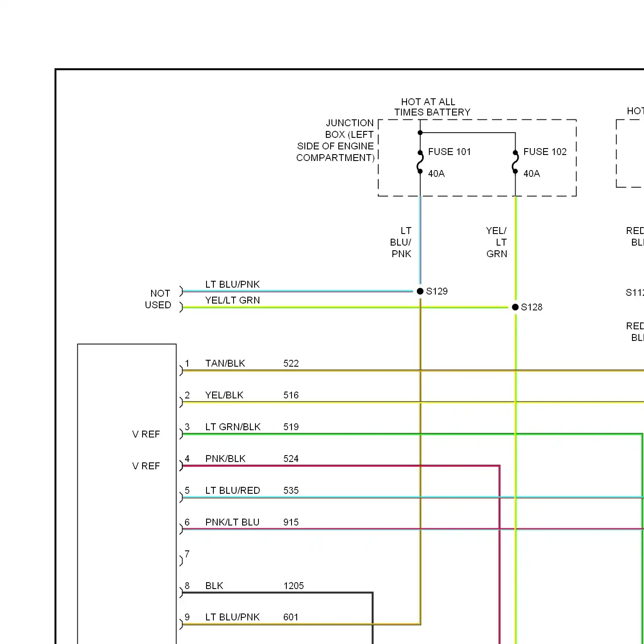Click the S128 splice dot
The image size is (644, 644).
[x=515, y=307]
